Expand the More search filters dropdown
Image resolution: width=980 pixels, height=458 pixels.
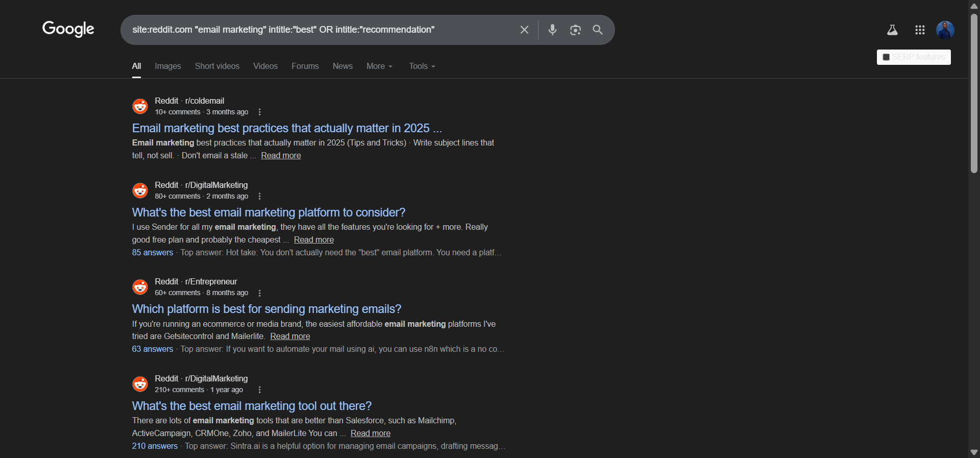(379, 66)
